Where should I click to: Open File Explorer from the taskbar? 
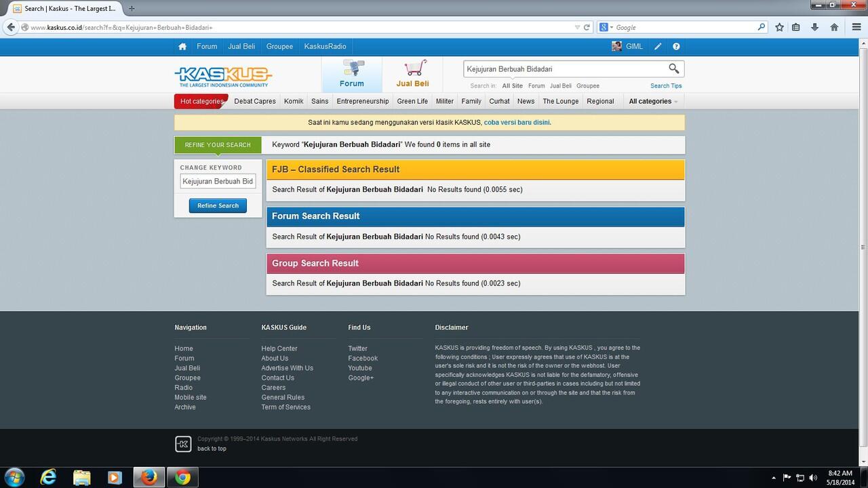(81, 477)
